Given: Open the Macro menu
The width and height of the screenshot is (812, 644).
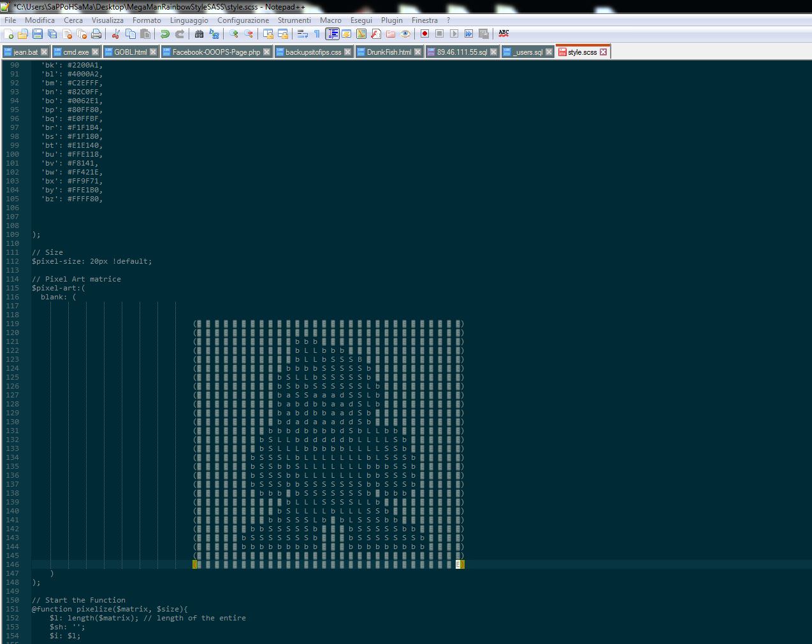Looking at the screenshot, I should [x=331, y=20].
